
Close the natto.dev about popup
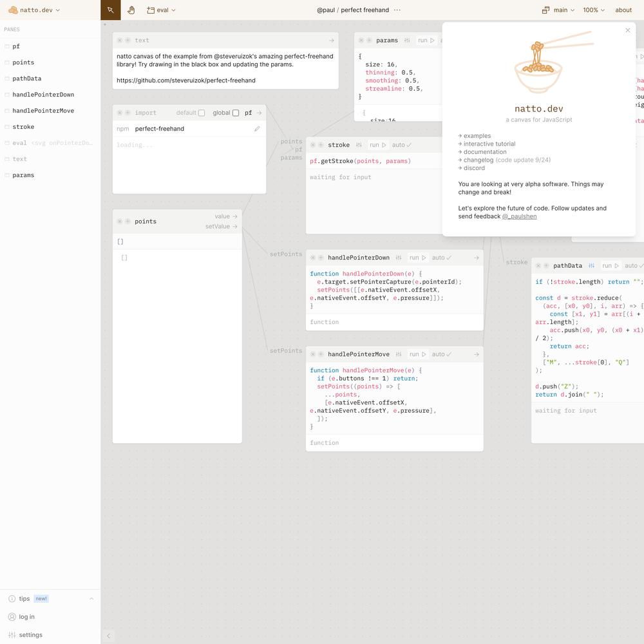[x=627, y=30]
